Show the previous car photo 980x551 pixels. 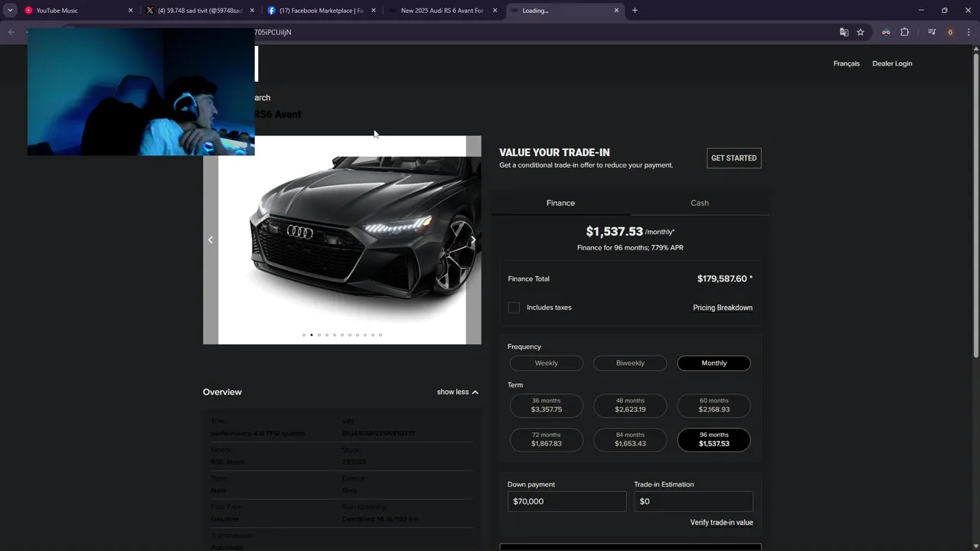(211, 240)
